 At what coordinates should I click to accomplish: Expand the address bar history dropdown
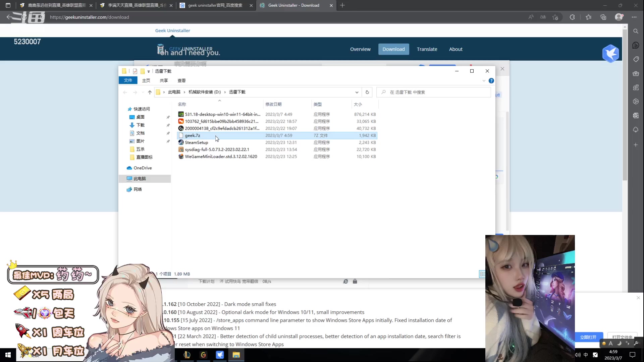pyautogui.click(x=357, y=92)
